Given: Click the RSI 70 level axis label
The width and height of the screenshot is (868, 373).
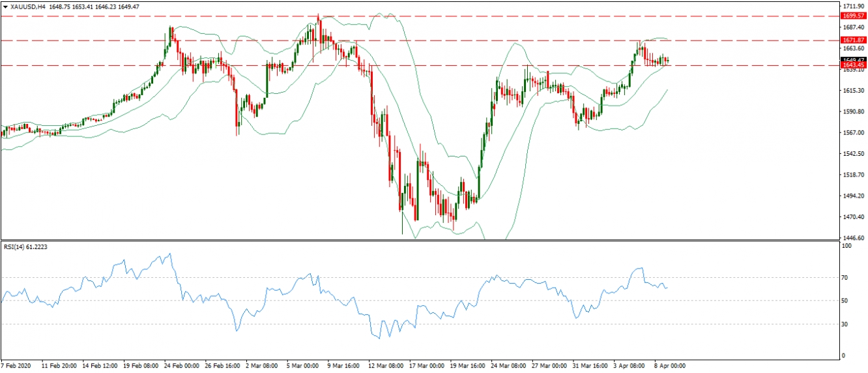Looking at the screenshot, I should click(x=846, y=278).
